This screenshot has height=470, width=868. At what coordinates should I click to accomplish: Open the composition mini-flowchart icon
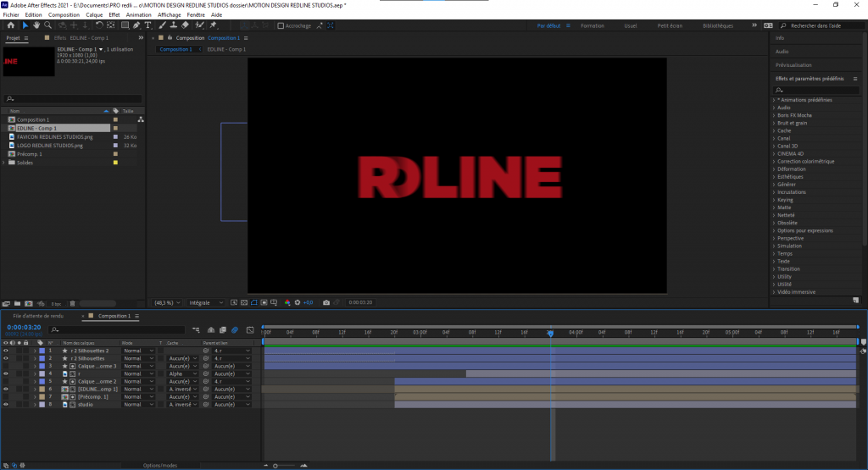196,329
